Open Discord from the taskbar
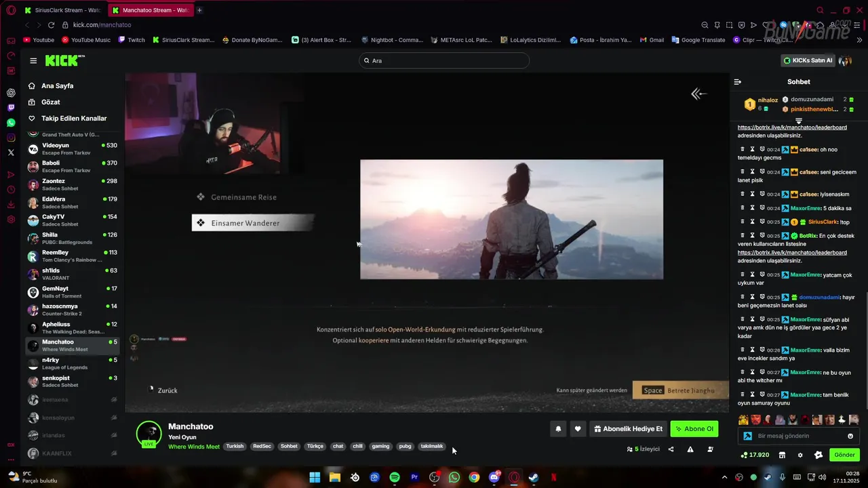Screen dimensions: 868x488 (494, 477)
